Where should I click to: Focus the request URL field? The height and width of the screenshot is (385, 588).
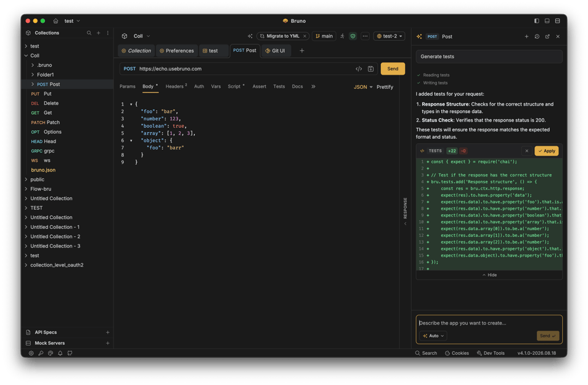click(246, 68)
